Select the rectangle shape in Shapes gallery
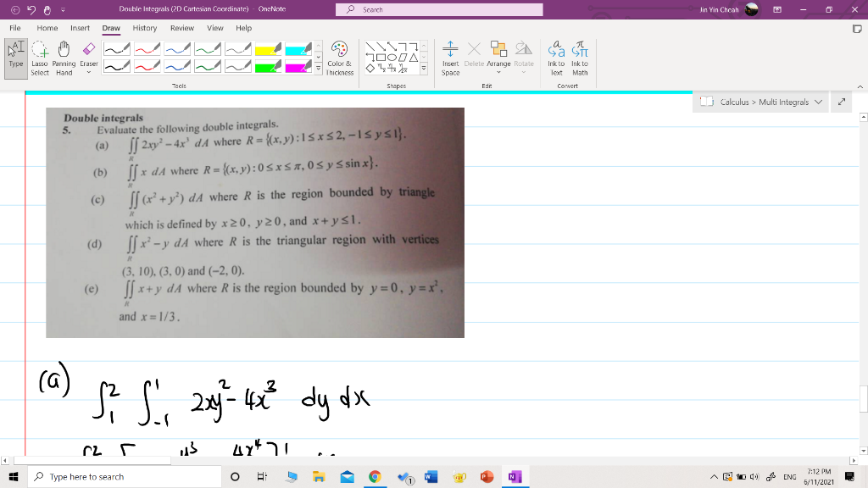The image size is (868, 488). [381, 57]
